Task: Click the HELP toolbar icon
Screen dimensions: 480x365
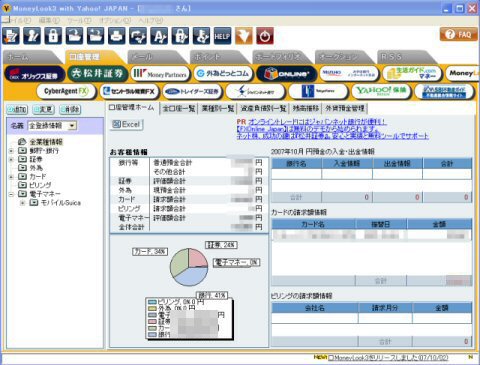Action: (x=222, y=36)
